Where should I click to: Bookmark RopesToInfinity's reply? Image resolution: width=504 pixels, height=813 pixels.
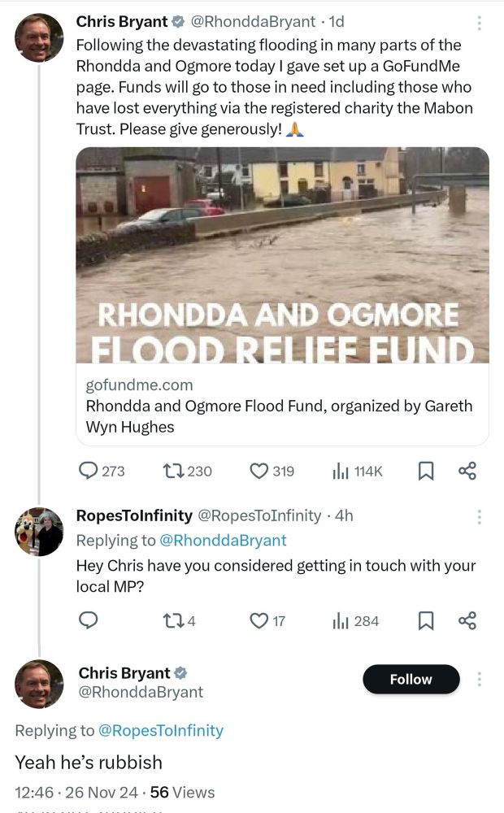(425, 621)
